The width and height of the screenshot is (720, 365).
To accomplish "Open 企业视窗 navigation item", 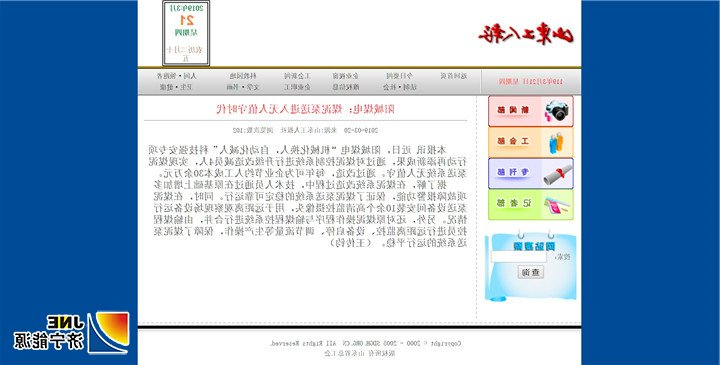I will tap(346, 76).
